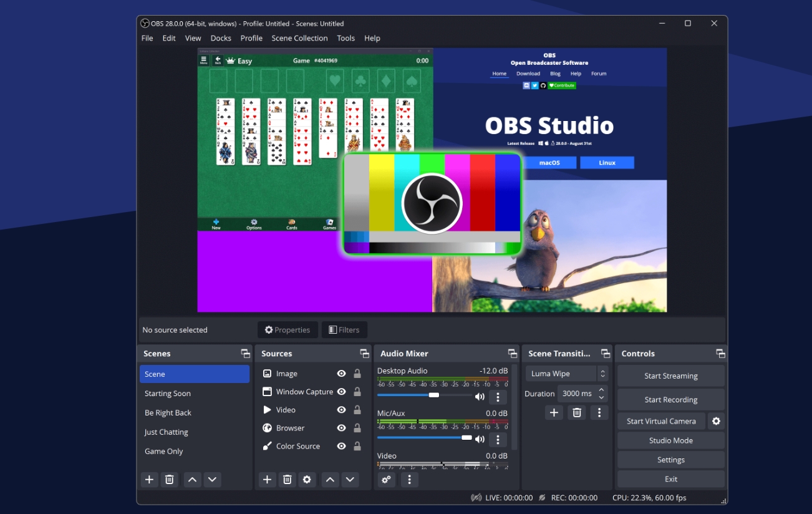Hide the Image source

[x=341, y=374]
